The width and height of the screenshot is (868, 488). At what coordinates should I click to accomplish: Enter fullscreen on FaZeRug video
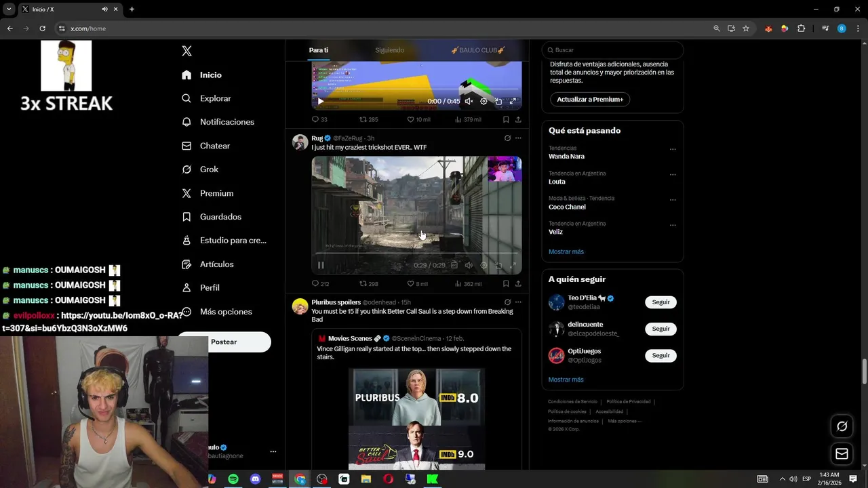coord(513,265)
